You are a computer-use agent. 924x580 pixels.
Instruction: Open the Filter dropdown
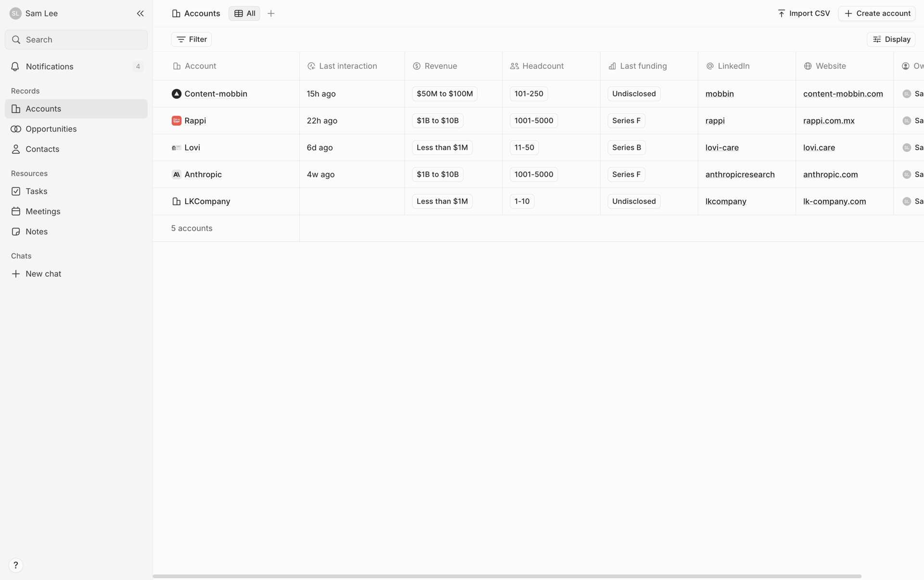(x=192, y=39)
